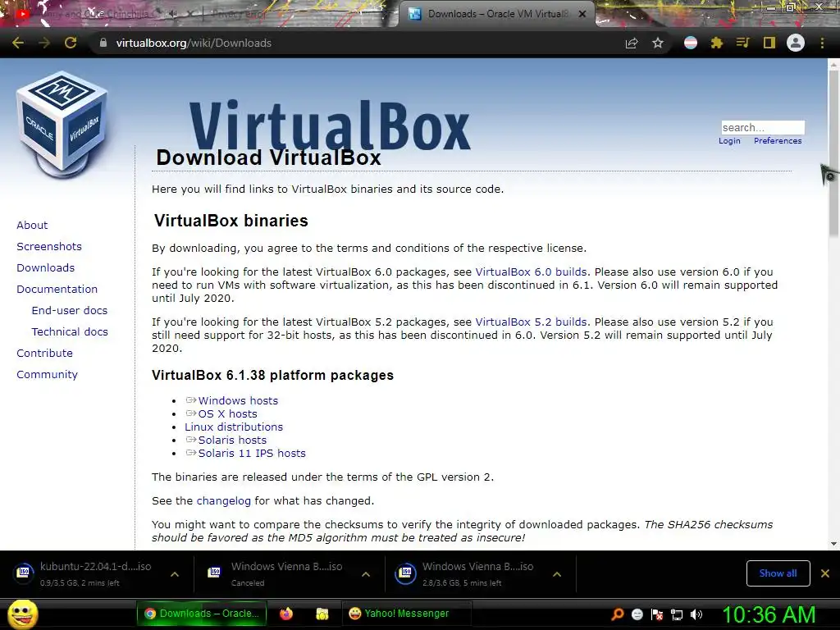Image resolution: width=840 pixels, height=630 pixels.
Task: Bookmark this page with the star icon
Action: pos(658,43)
